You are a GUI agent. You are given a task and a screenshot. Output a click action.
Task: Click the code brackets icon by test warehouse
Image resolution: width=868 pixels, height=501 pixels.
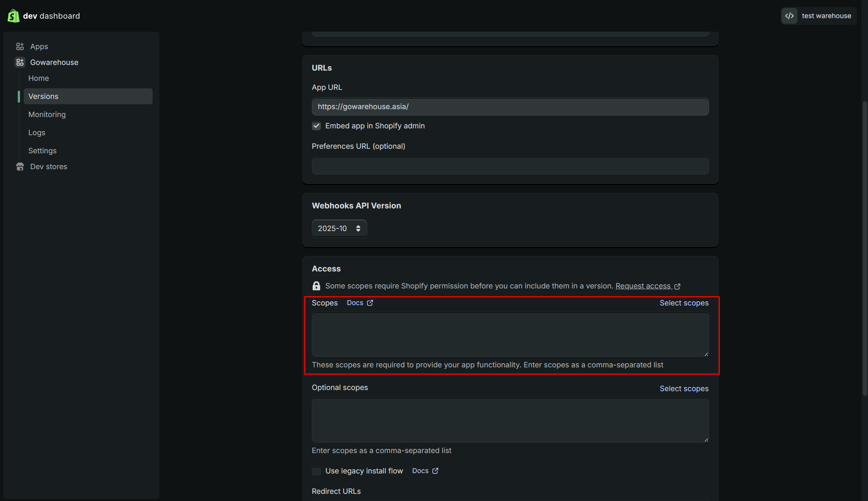pos(789,16)
